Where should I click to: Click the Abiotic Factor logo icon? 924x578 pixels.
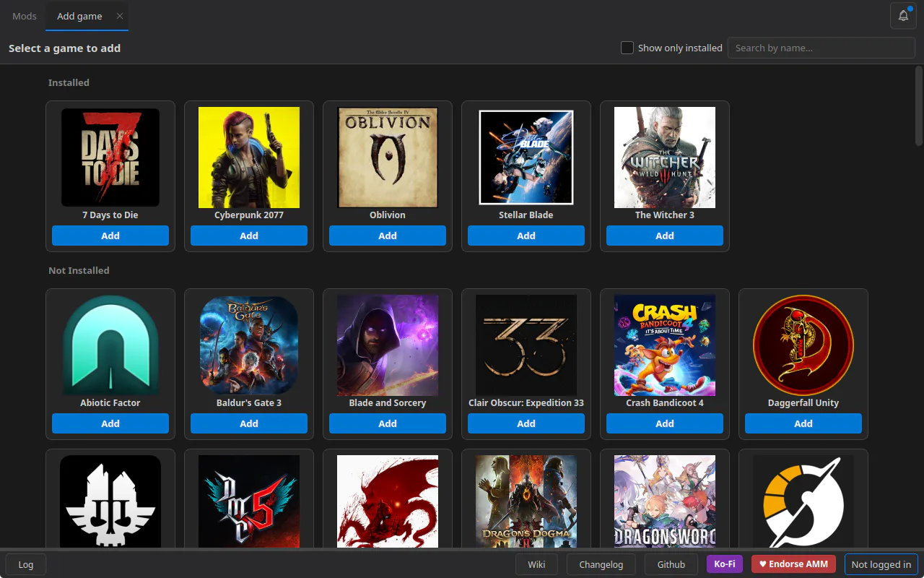pos(110,345)
